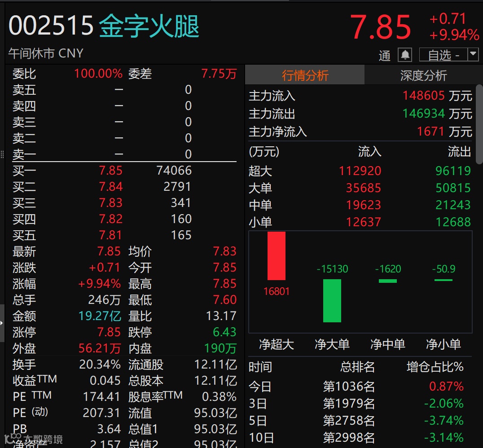Image resolution: width=483 pixels, height=448 pixels.
Task: Expand the left side panel arrow
Action: pos(2,323)
